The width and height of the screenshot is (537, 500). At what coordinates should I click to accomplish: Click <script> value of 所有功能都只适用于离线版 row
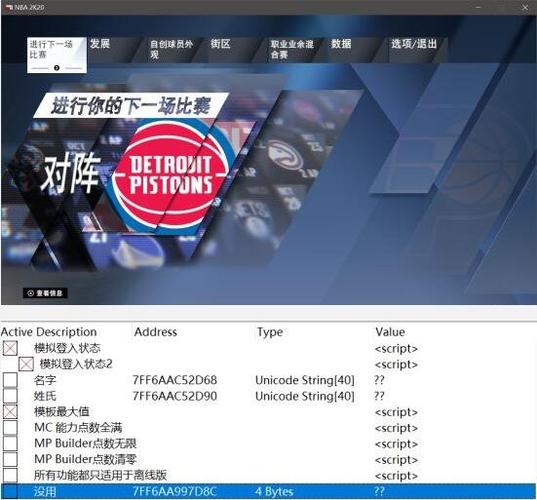tap(396, 475)
